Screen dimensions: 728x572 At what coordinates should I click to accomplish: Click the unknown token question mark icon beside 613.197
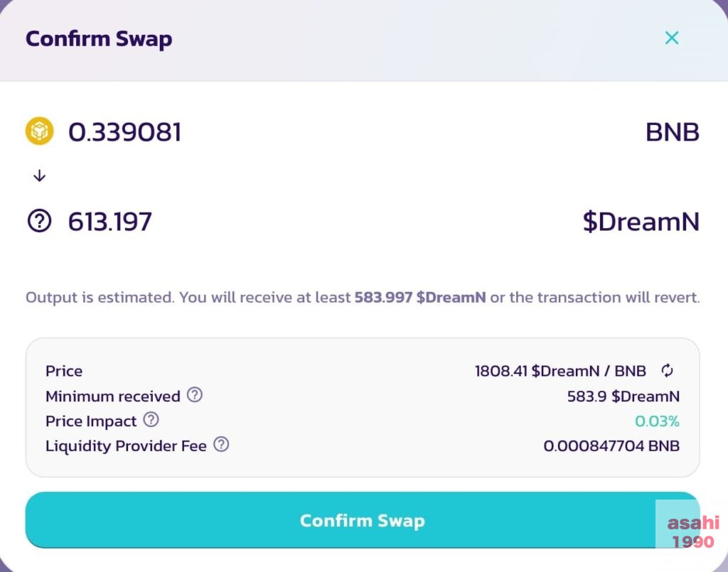pyautogui.click(x=40, y=221)
